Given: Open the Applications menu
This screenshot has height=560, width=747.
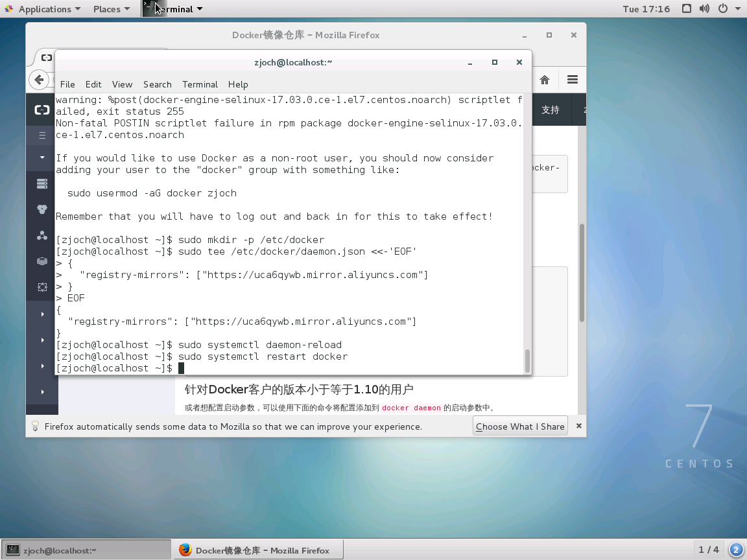Looking at the screenshot, I should tap(43, 8).
